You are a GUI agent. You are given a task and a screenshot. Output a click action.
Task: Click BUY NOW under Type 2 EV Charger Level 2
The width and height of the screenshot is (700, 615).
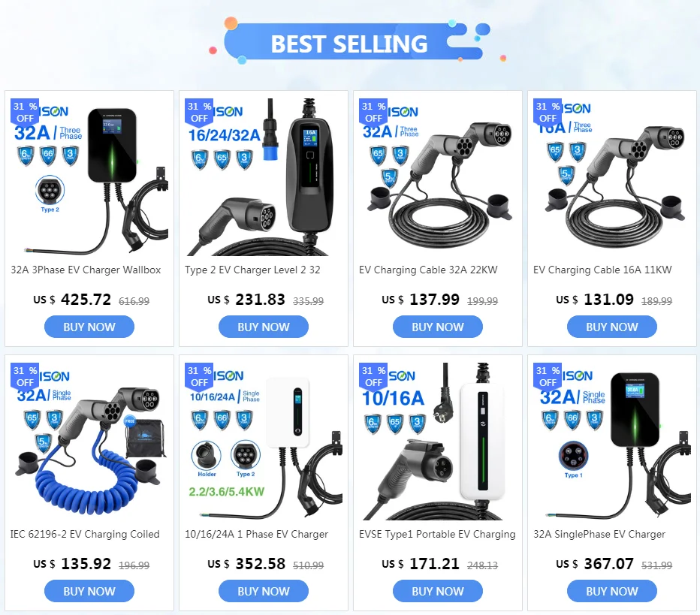[264, 327]
